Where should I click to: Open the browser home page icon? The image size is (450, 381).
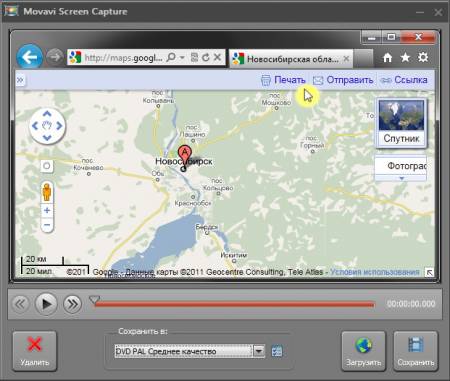tap(387, 58)
